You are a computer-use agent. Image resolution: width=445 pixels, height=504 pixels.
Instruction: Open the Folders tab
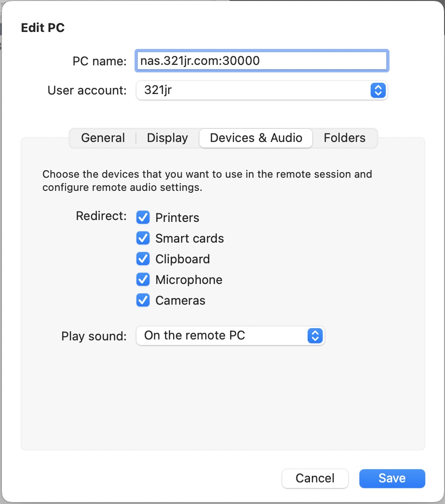(345, 138)
